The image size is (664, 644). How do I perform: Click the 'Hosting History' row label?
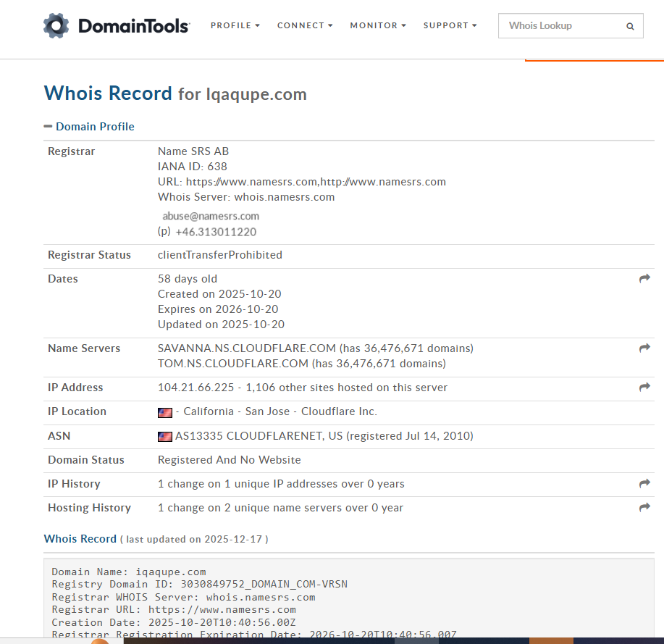click(x=89, y=508)
